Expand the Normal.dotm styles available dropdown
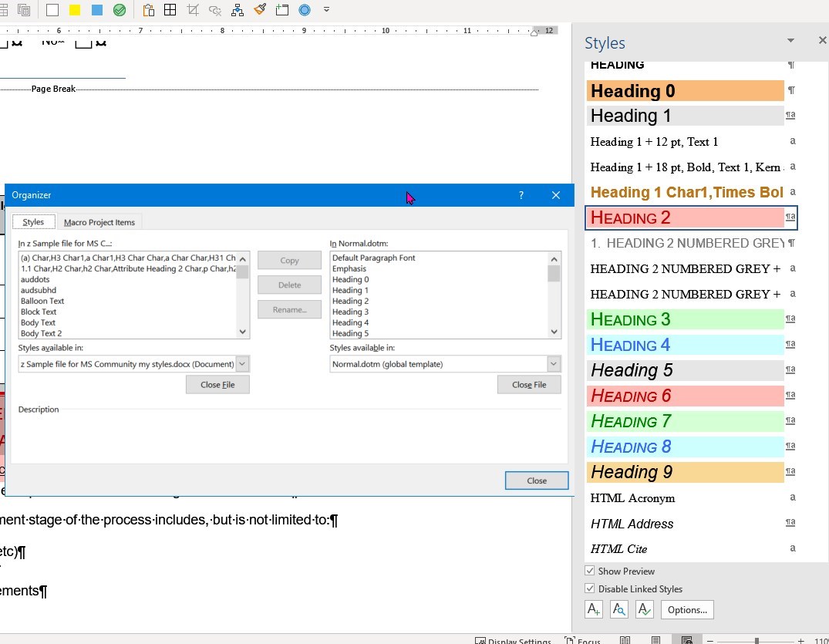 [x=554, y=364]
